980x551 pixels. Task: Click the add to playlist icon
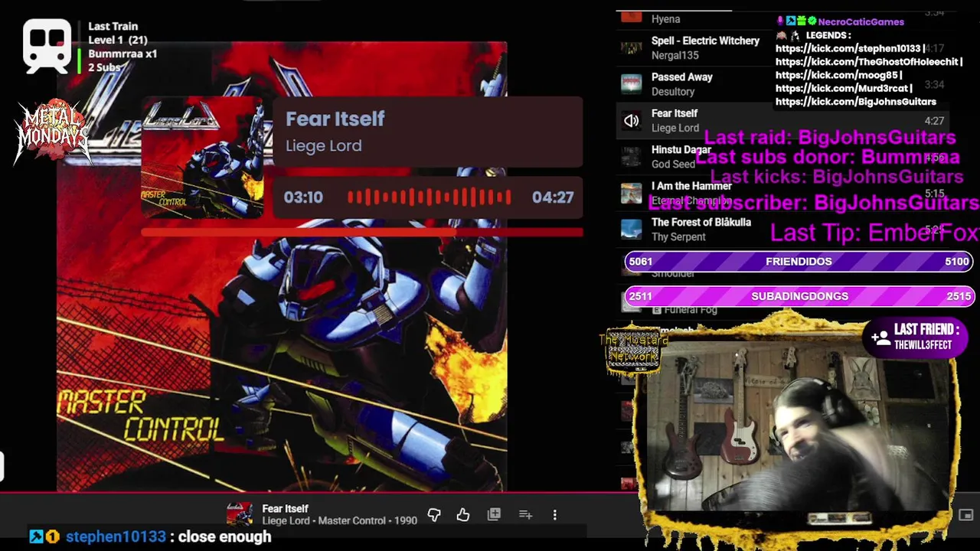point(525,515)
